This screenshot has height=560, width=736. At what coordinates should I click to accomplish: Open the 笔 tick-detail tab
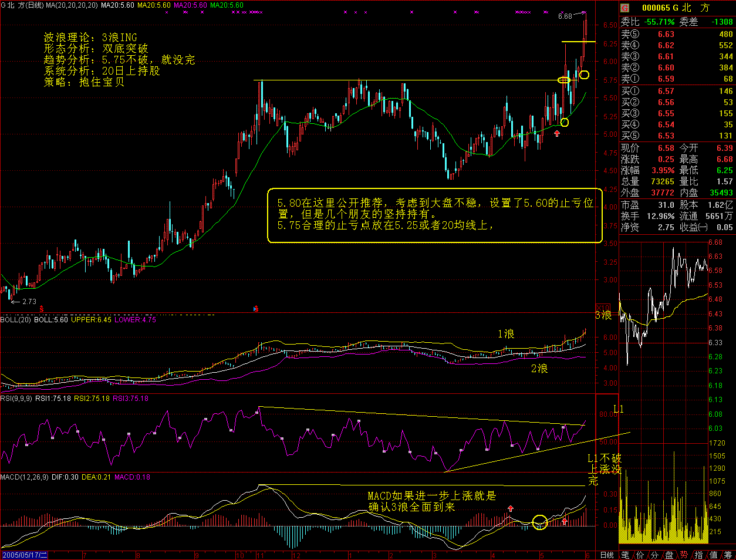(x=626, y=555)
